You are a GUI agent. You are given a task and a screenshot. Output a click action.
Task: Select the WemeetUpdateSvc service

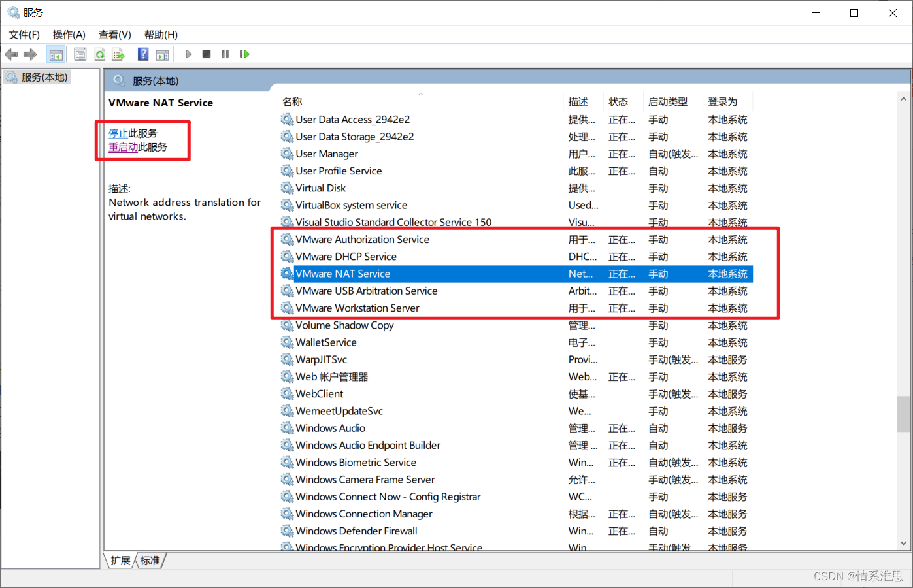click(x=516, y=411)
